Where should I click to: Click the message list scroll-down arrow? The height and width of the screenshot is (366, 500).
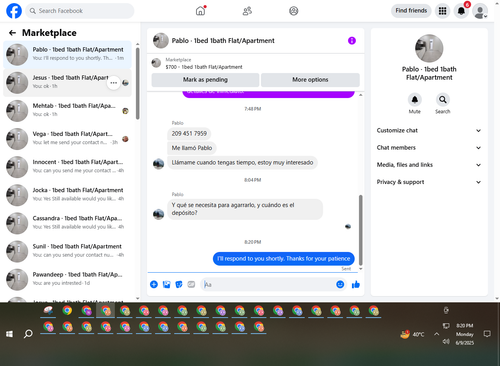(360, 269)
